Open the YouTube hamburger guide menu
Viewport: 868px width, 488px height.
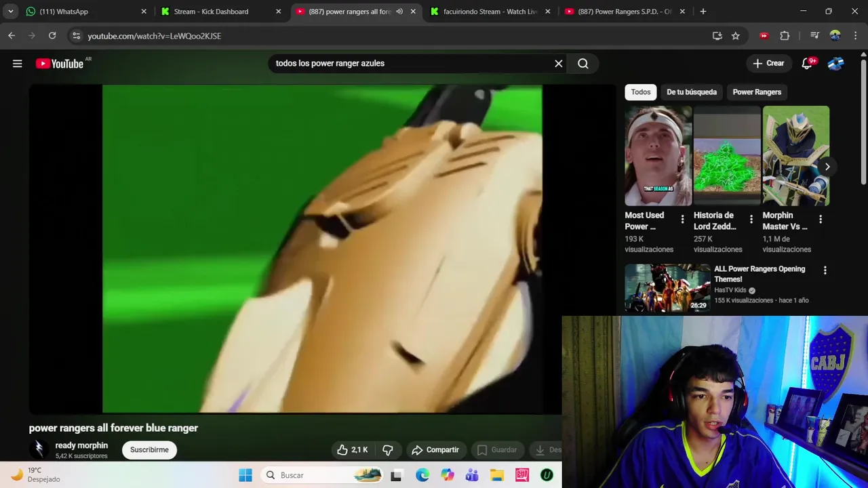pos(18,63)
